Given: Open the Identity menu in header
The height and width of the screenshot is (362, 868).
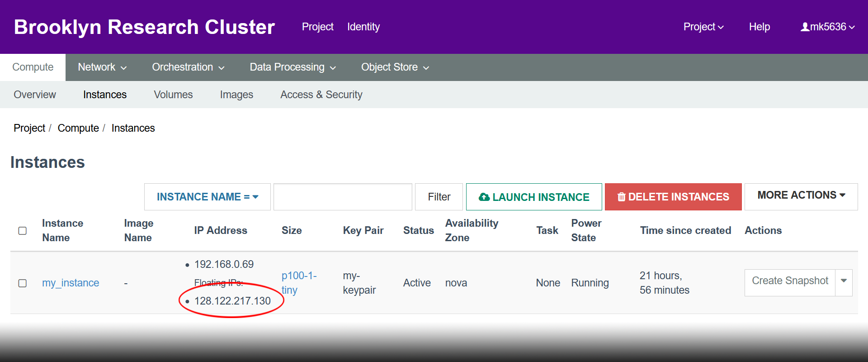Looking at the screenshot, I should tap(363, 27).
